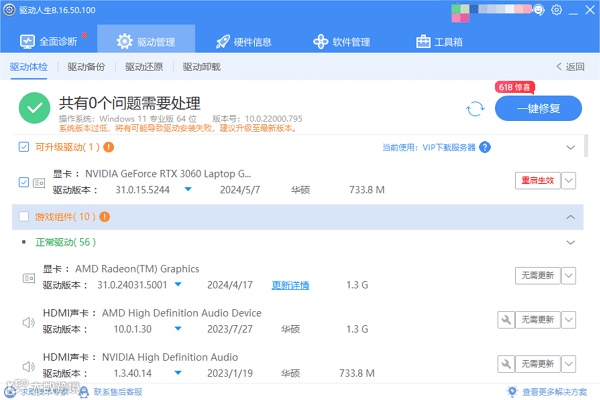Open the 软件管理 tab
This screenshot has height=400, width=600.
(x=341, y=41)
